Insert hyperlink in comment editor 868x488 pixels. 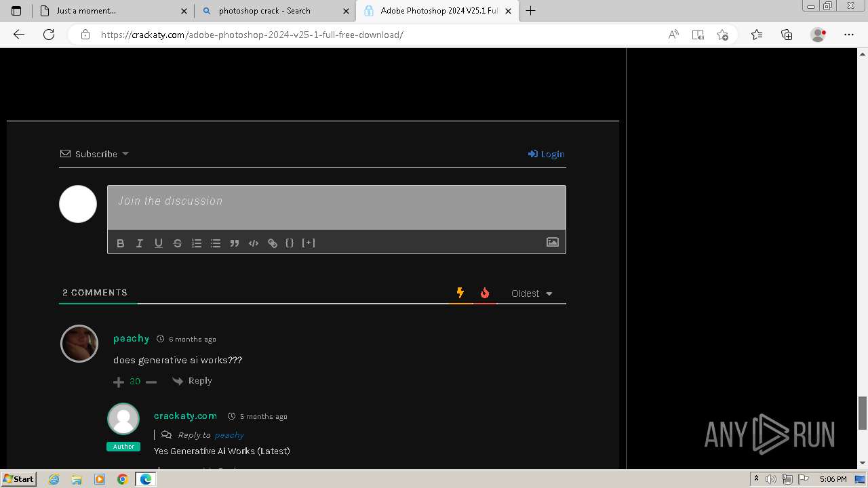(273, 243)
